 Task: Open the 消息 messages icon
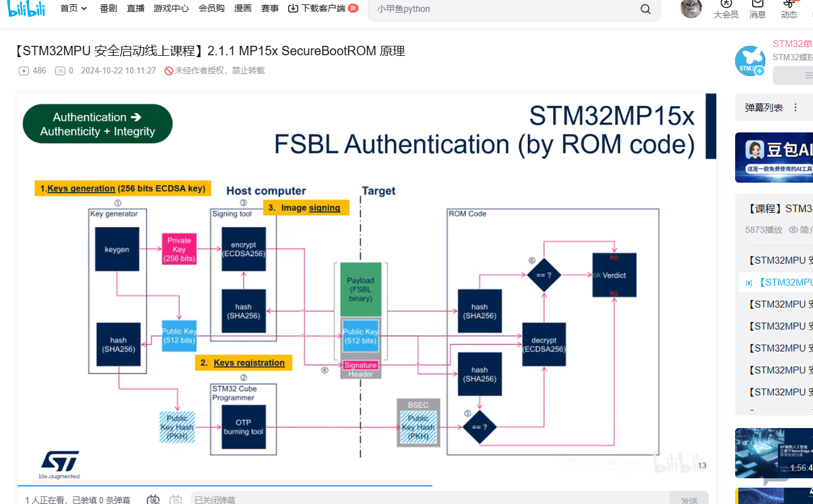coord(758,9)
